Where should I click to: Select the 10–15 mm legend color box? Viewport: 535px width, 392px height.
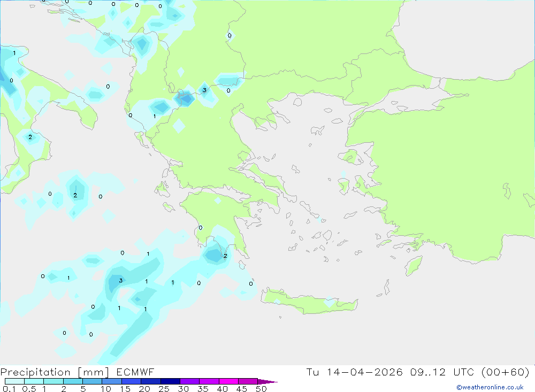click(x=112, y=381)
